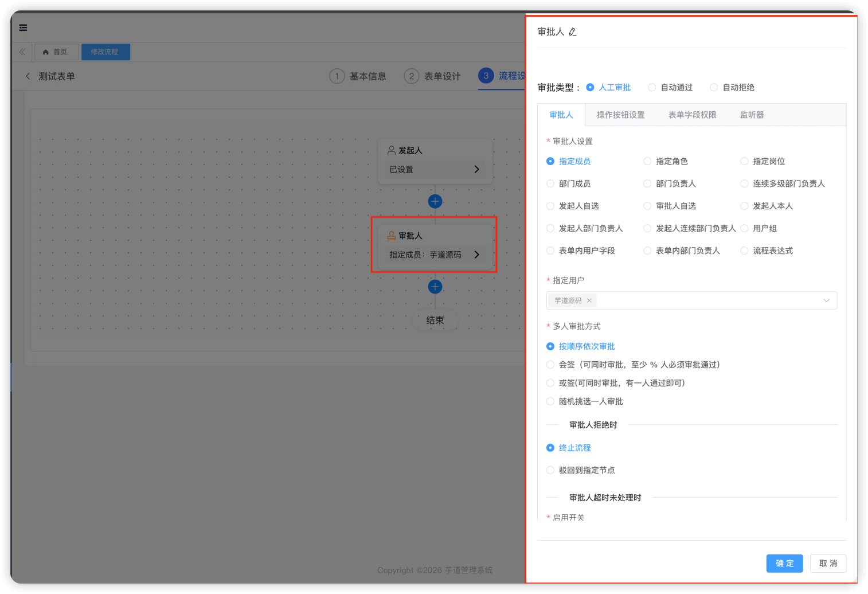Click the 取消 cancel button

click(828, 563)
